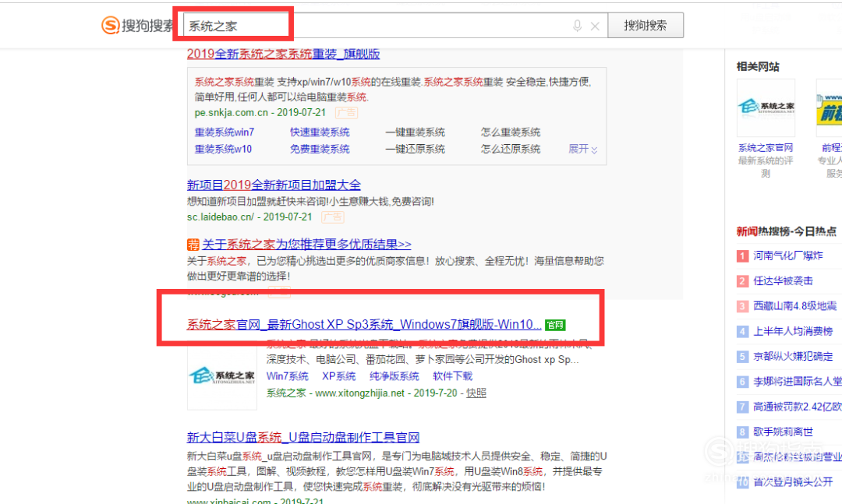Open the 怎么还原系统 sublink
Image resolution: width=842 pixels, height=504 pixels.
click(x=511, y=149)
